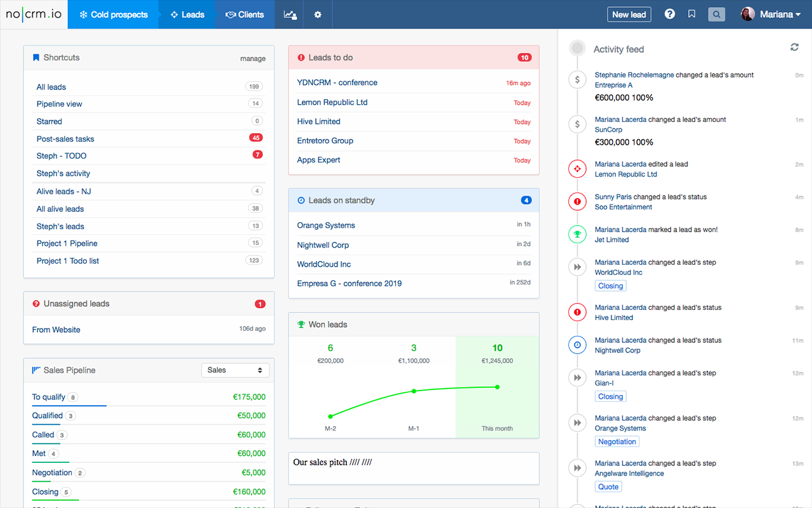Switch to the Cold prospects tab
This screenshot has height=508, width=812.
point(113,15)
